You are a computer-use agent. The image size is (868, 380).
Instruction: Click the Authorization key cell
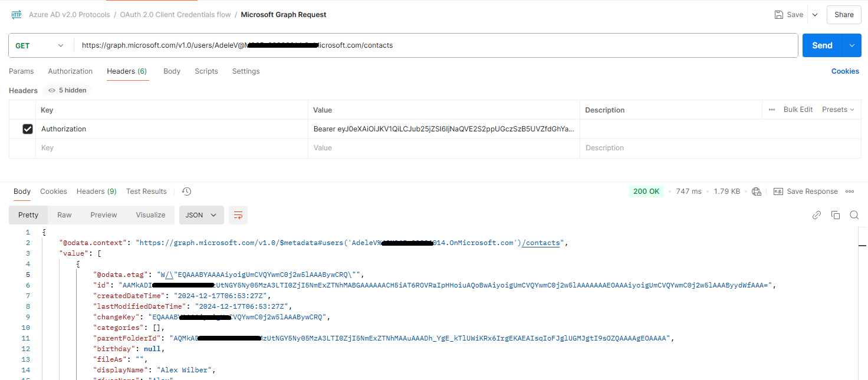pyautogui.click(x=172, y=129)
